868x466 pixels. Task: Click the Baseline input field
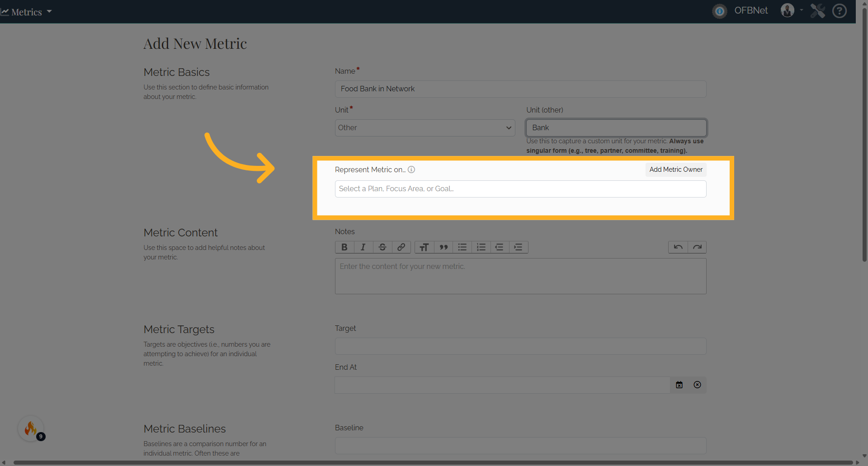coord(520,446)
